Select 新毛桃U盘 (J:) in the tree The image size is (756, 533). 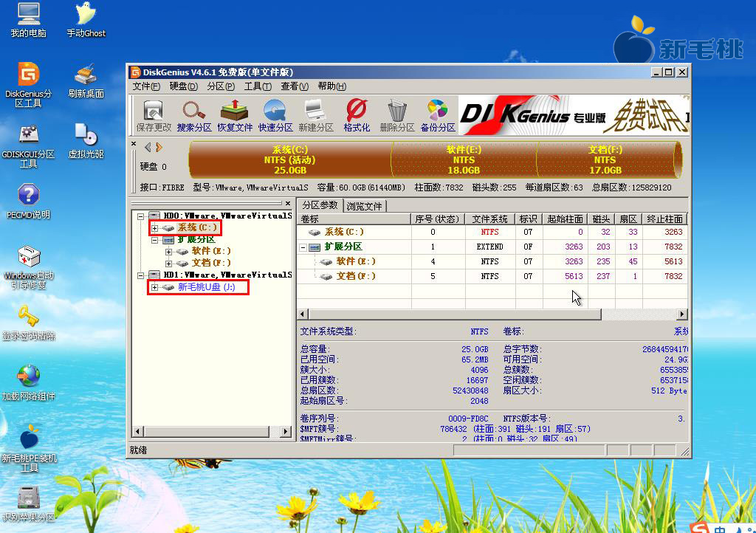tap(207, 286)
